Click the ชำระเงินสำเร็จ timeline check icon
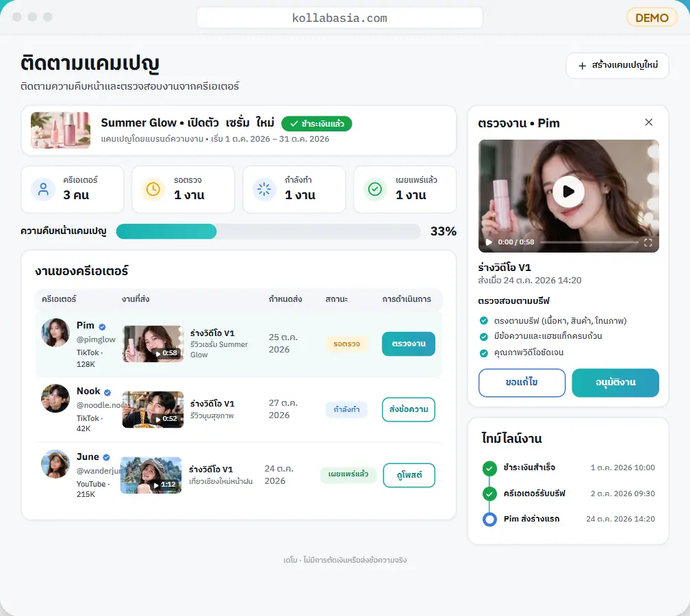 [489, 468]
